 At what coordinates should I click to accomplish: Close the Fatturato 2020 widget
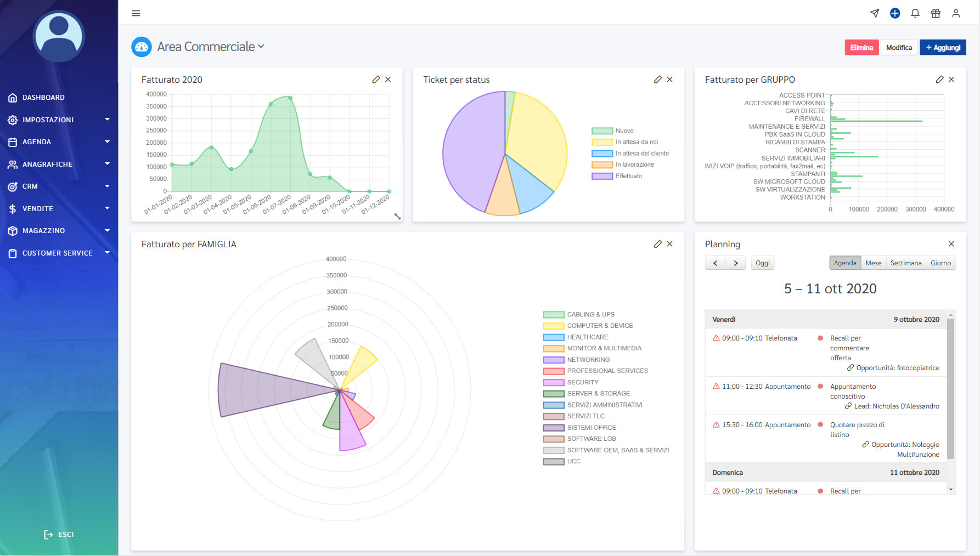pyautogui.click(x=388, y=80)
